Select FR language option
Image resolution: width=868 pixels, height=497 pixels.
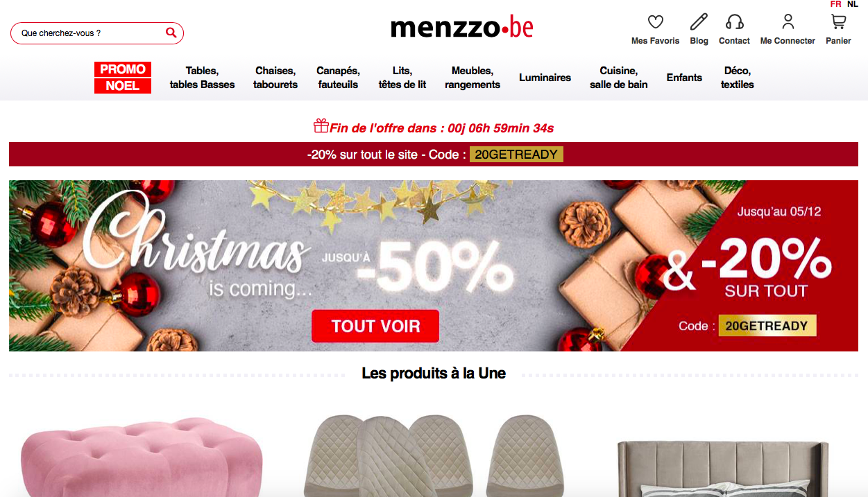(836, 4)
